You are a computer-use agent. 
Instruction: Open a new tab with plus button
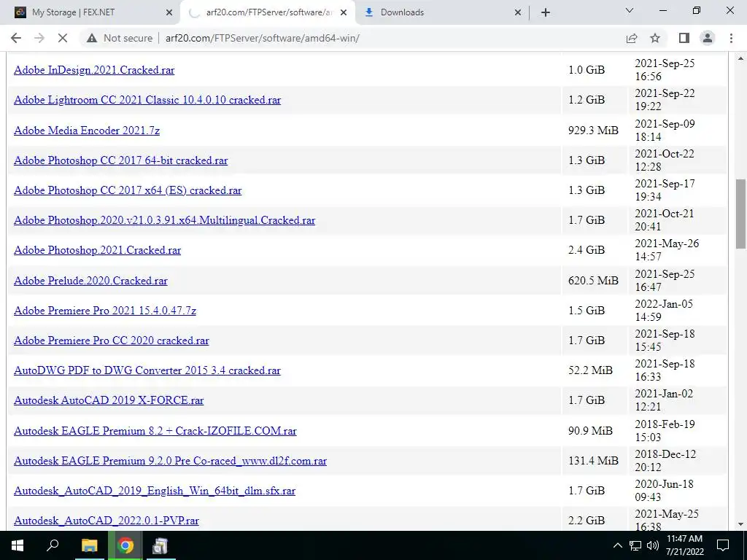[546, 12]
